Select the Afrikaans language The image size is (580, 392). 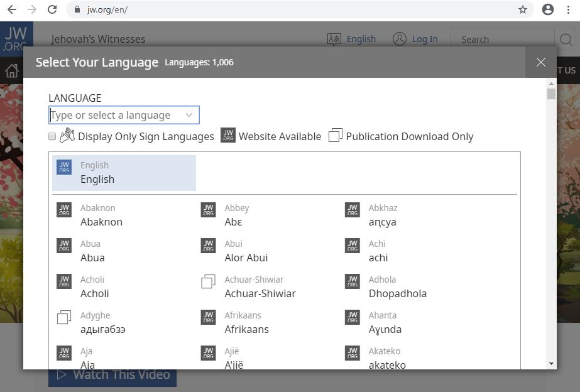click(246, 322)
